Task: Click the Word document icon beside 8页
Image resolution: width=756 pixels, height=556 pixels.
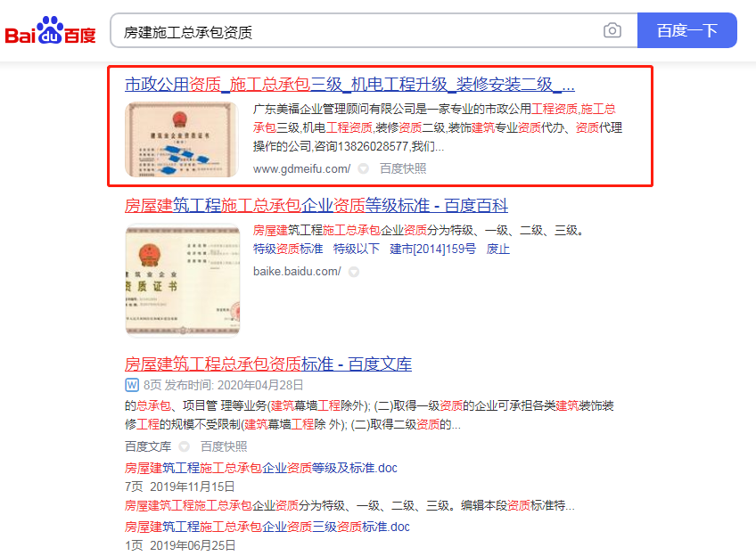Action: click(132, 385)
